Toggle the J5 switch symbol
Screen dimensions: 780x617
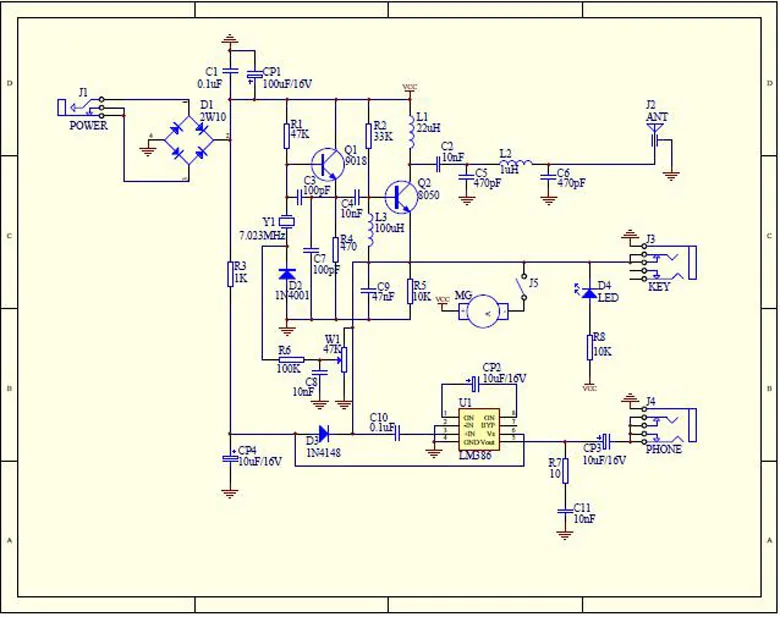(522, 287)
